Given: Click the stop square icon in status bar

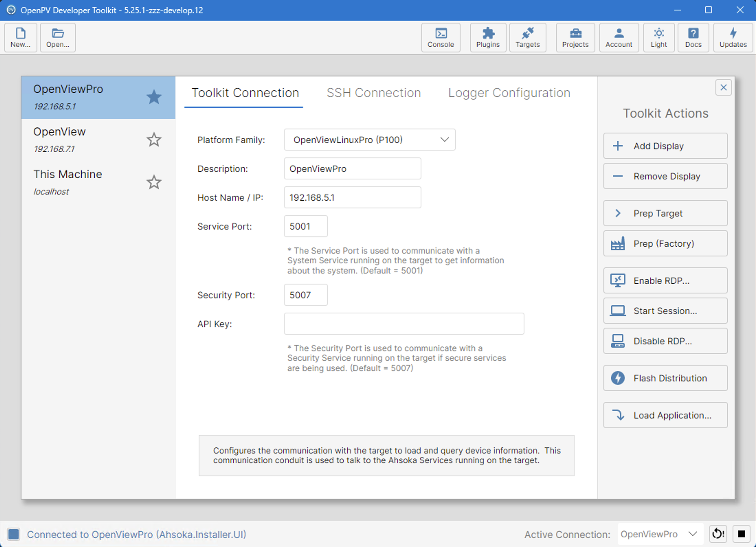Looking at the screenshot, I should (x=741, y=534).
